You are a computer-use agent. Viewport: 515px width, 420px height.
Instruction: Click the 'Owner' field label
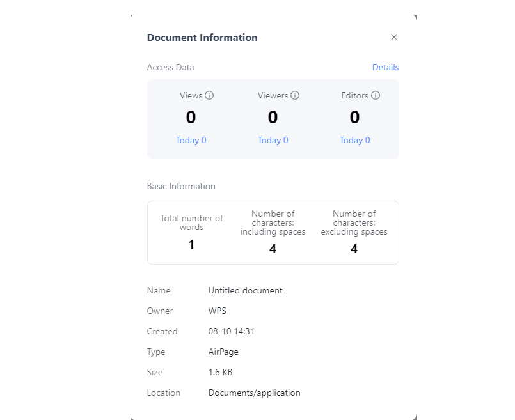click(160, 311)
